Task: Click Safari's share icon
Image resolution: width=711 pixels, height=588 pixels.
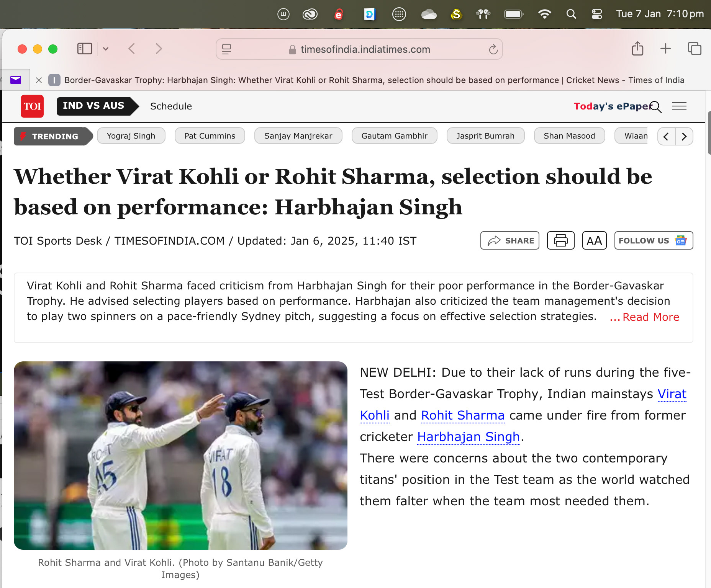Action: coord(637,49)
